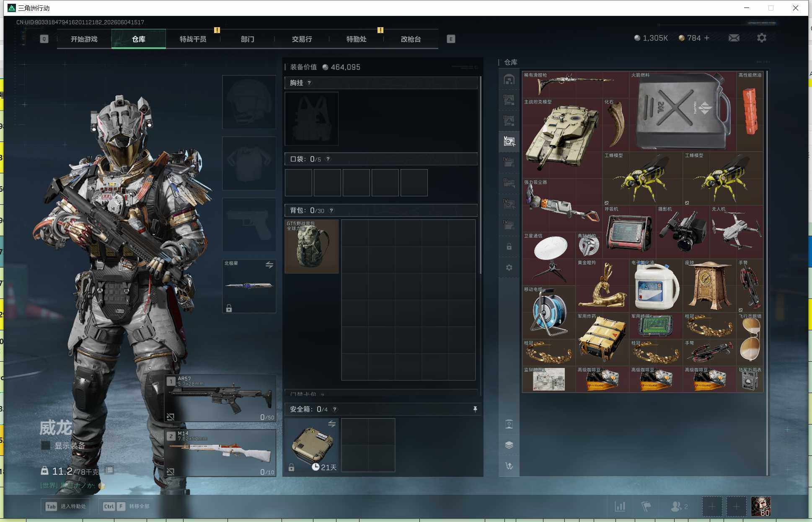Open the mail inbox envelope icon

(x=734, y=38)
